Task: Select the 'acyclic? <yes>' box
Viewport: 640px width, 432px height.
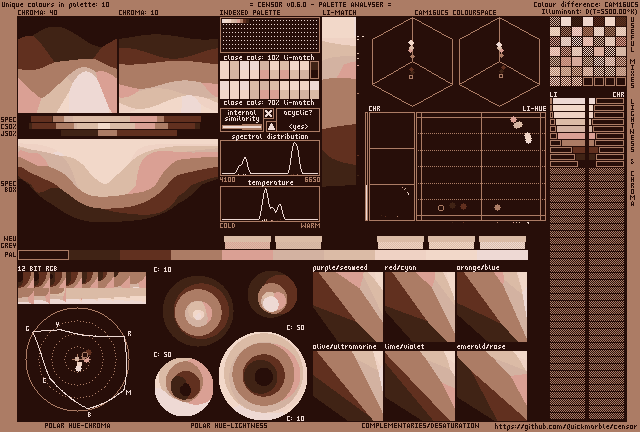Action: pos(298,120)
